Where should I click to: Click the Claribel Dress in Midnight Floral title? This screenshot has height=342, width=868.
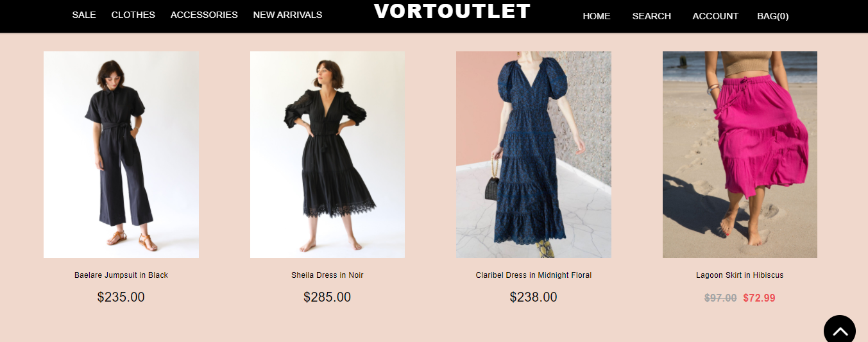click(x=534, y=275)
